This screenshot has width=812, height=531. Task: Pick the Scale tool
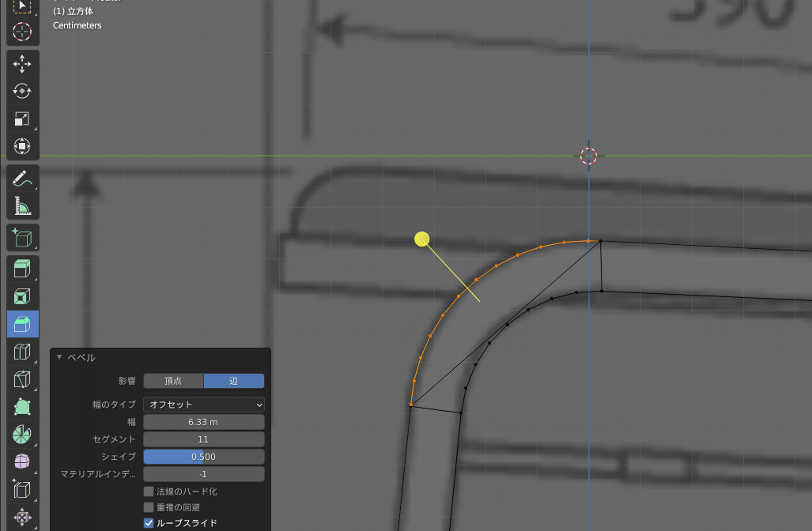click(x=22, y=119)
